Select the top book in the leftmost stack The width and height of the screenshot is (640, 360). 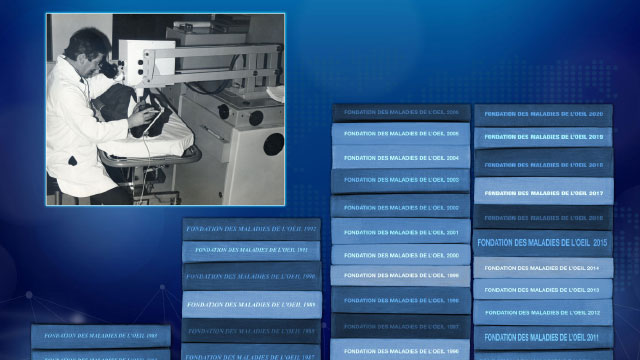101,336
